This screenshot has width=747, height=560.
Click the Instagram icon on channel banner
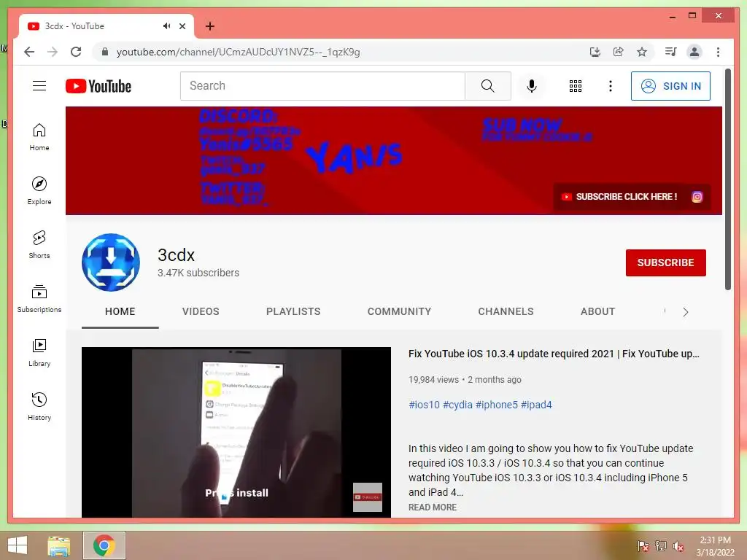[697, 197]
